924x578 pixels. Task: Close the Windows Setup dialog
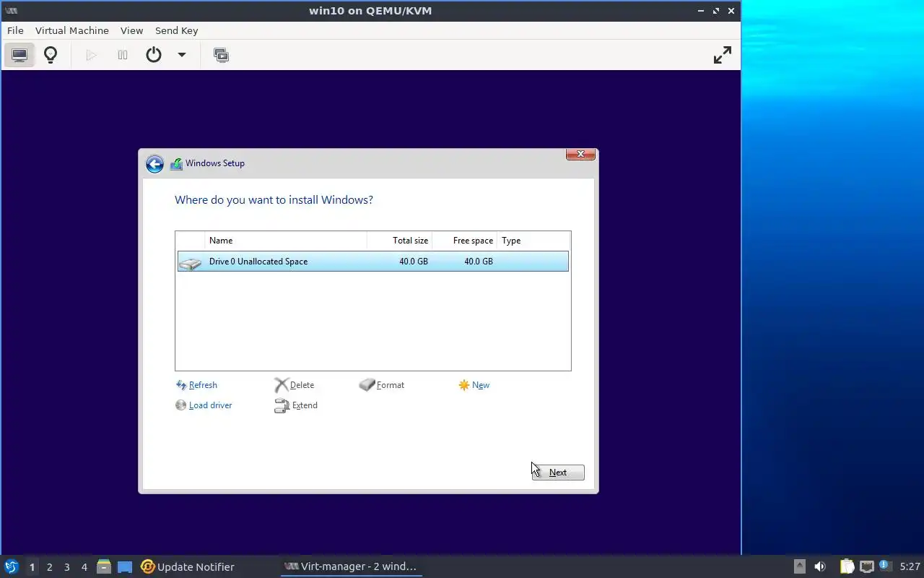tap(580, 154)
